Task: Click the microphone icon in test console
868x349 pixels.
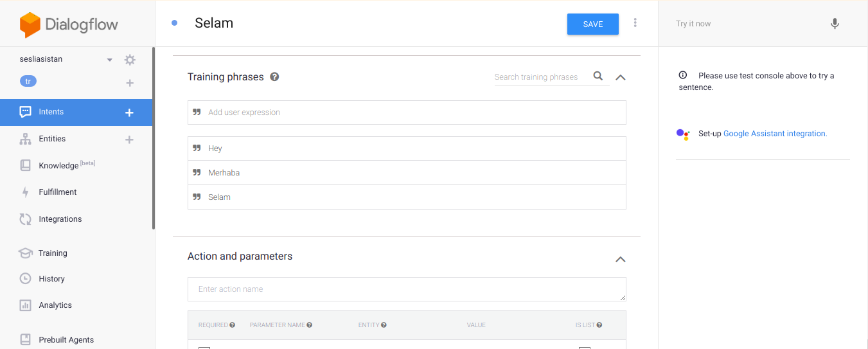Action: tap(834, 24)
